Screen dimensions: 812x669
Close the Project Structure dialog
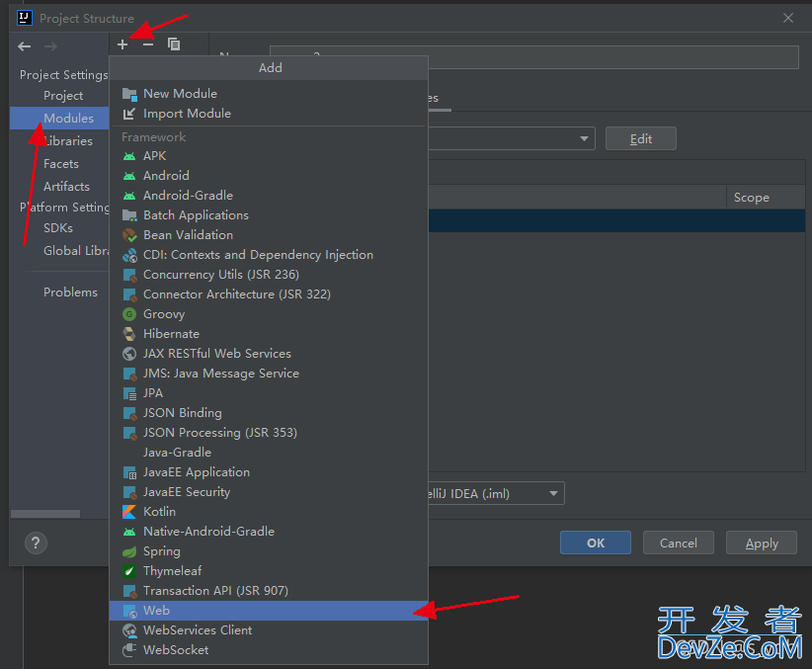click(788, 18)
